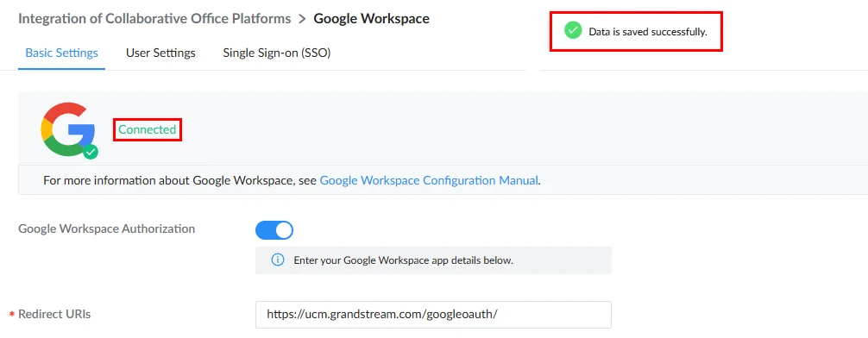
Task: Click the blue info icon in hint box
Action: pyautogui.click(x=277, y=260)
